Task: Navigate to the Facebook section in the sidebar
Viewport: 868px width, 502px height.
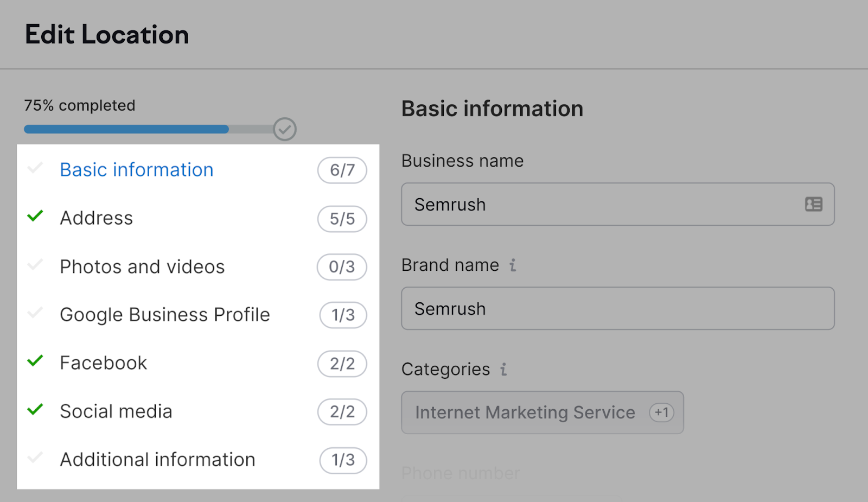Action: [103, 362]
